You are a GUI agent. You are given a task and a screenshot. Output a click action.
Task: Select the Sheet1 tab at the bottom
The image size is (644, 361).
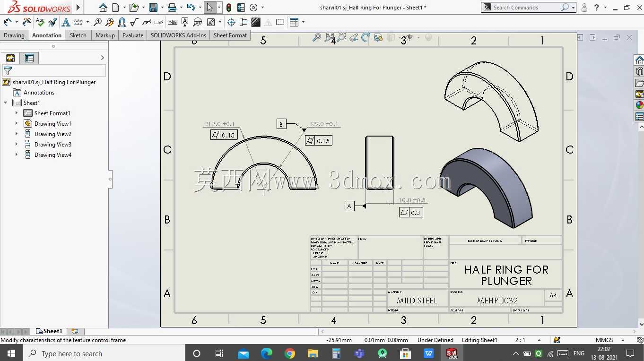point(49,331)
